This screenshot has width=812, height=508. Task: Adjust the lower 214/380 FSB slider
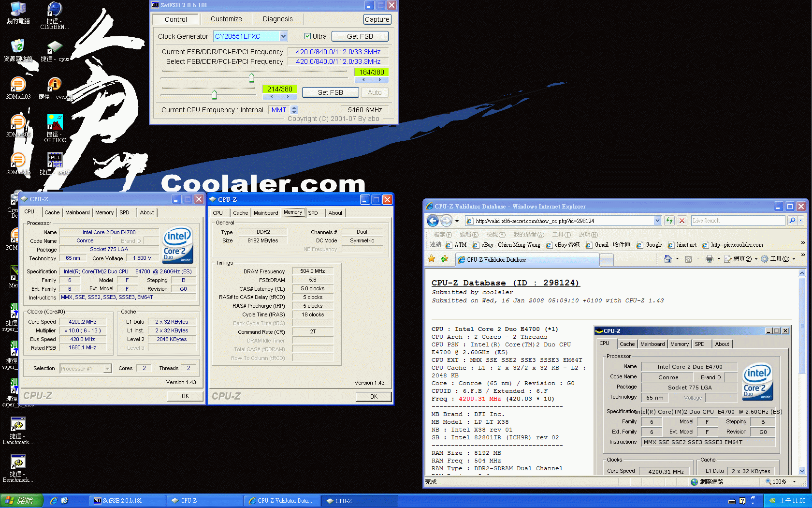click(214, 94)
